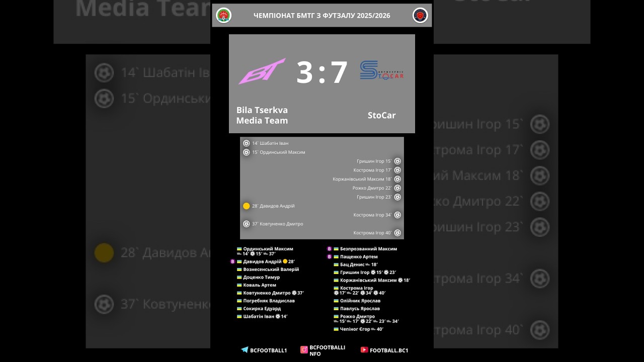The height and width of the screenshot is (362, 644).
Task: Open the BCFOOTBALLINFO Instagram handle
Action: 328,350
